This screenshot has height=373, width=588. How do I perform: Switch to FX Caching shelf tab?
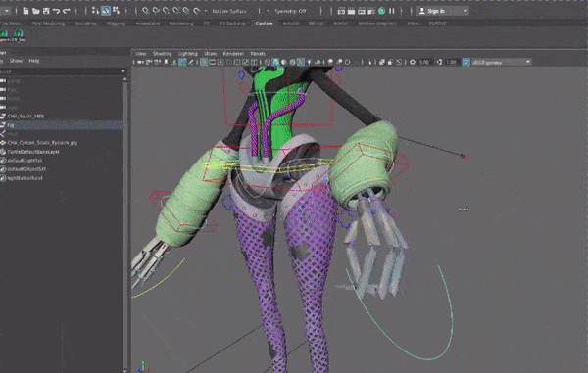[232, 23]
